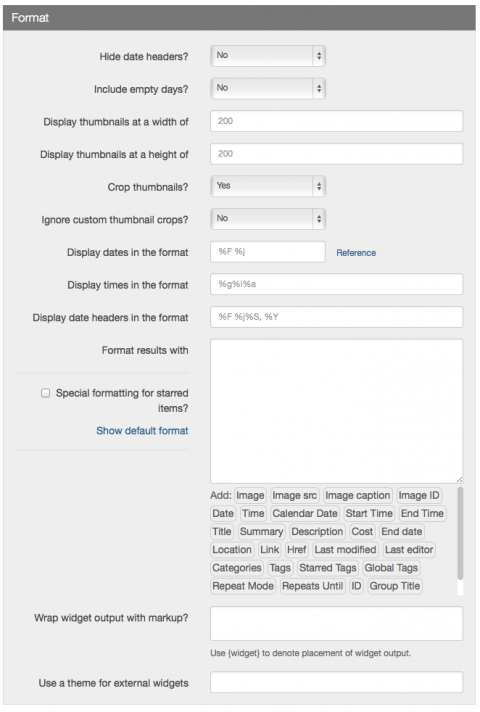
Task: Add the Last modified tag
Action: [x=345, y=550]
